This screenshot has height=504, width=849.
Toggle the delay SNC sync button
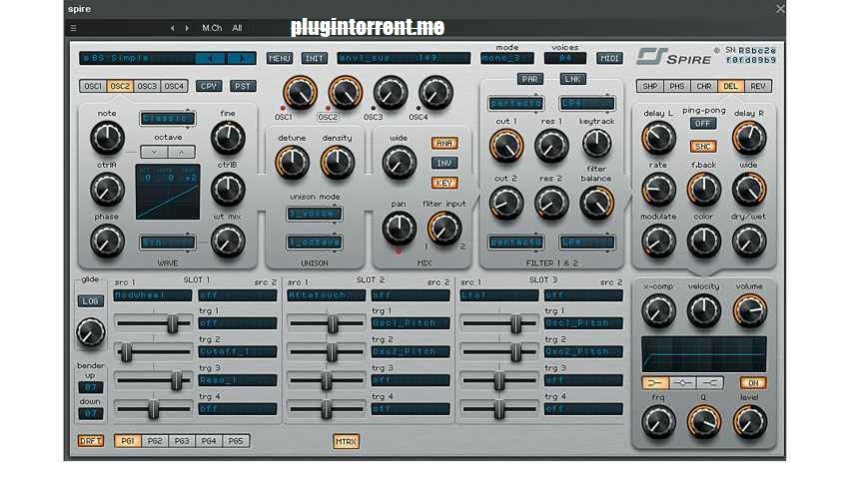(x=703, y=147)
